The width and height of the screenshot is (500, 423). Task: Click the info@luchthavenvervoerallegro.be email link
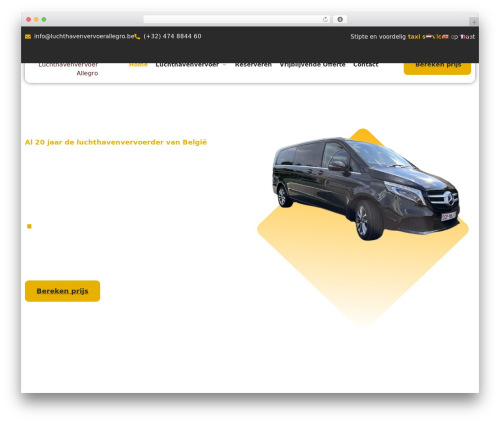coord(84,36)
